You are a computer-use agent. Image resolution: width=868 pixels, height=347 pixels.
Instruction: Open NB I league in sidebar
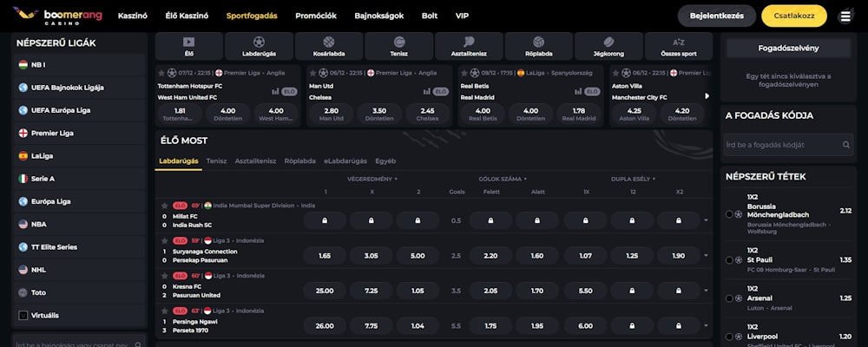pyautogui.click(x=80, y=65)
